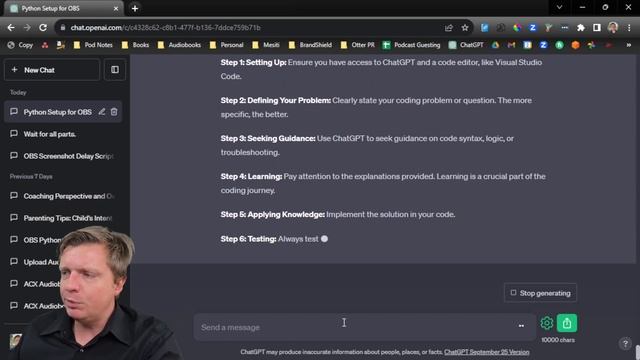Bookmark this page with the star icon

coord(464,28)
